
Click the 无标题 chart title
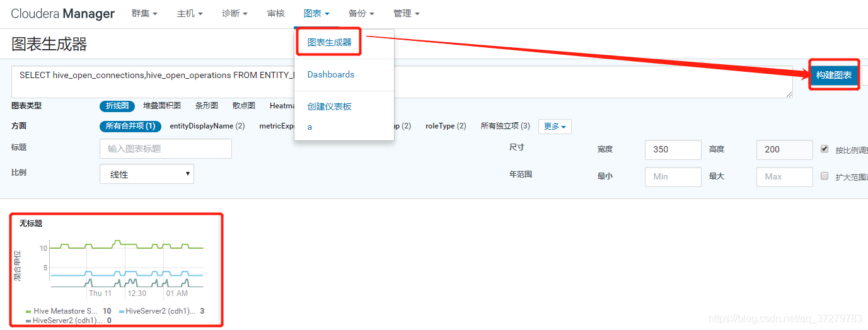[x=31, y=224]
